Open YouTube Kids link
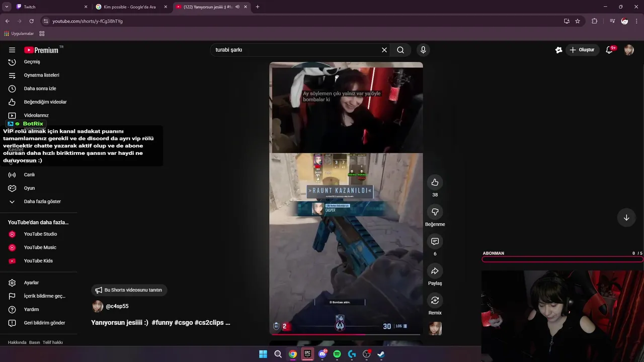This screenshot has height=362, width=644. pyautogui.click(x=38, y=261)
